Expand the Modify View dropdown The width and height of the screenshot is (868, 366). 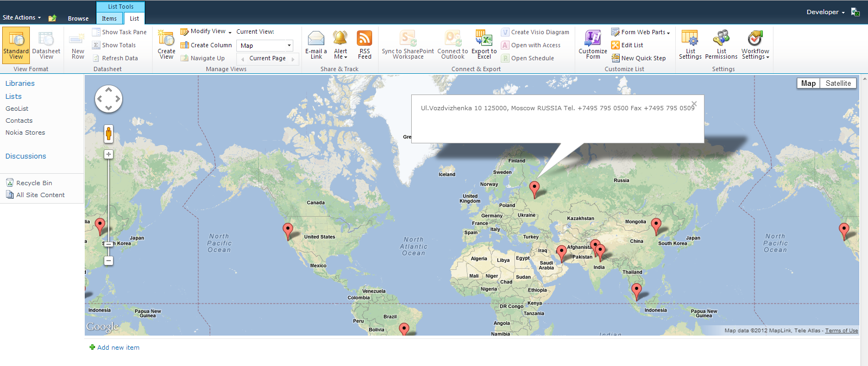pyautogui.click(x=230, y=32)
